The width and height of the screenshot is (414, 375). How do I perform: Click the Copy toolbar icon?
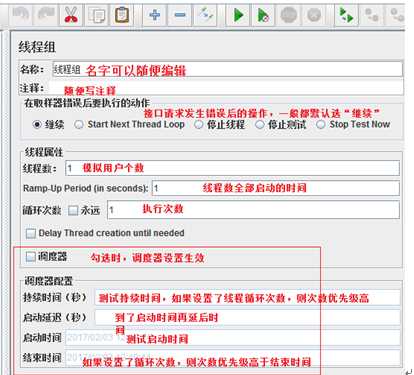click(x=97, y=15)
